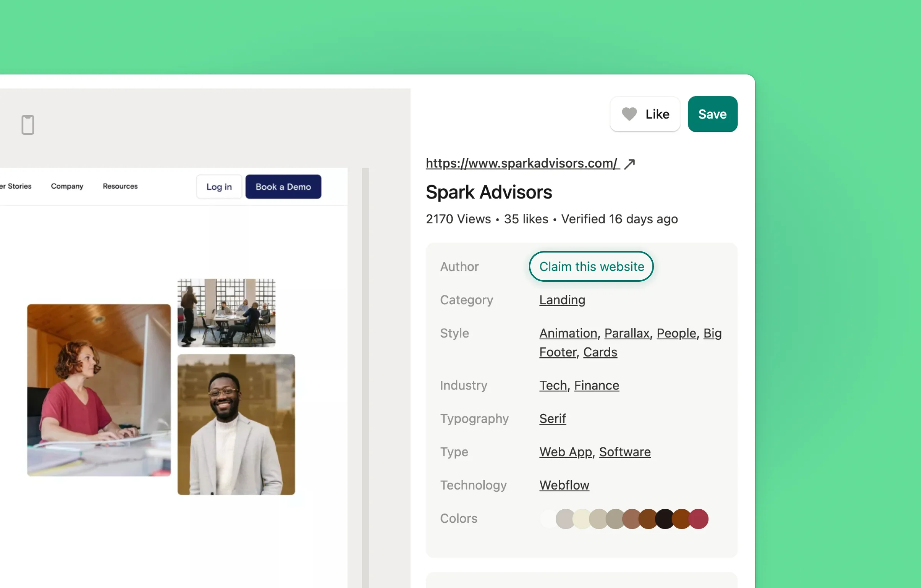Click the '2170 Views' text
Image resolution: width=921 pixels, height=588 pixels.
point(458,219)
